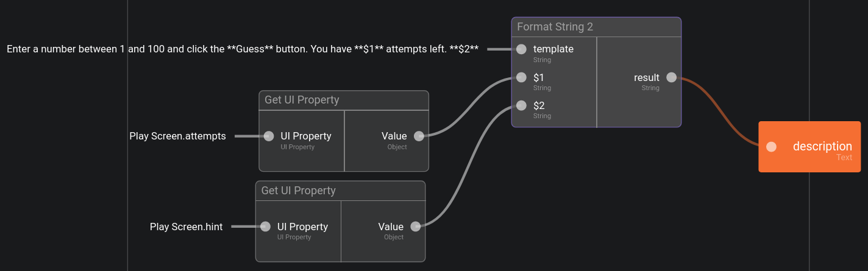Click the input port on the description node
Screen dimensions: 868x271
pos(771,147)
